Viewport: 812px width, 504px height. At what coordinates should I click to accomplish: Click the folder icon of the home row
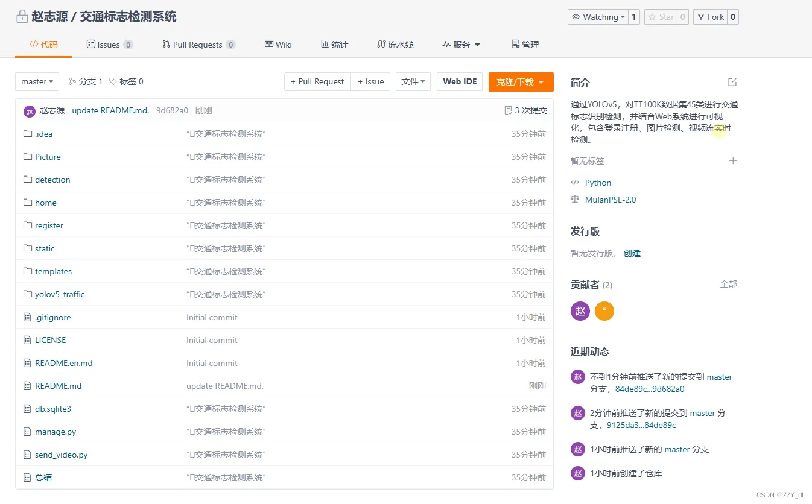(27, 202)
